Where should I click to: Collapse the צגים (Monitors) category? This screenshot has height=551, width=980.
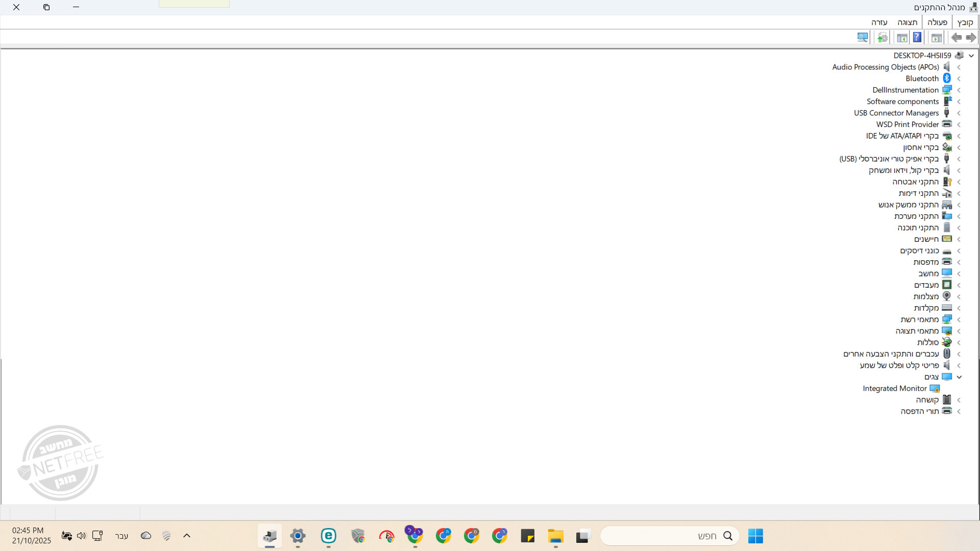(959, 377)
